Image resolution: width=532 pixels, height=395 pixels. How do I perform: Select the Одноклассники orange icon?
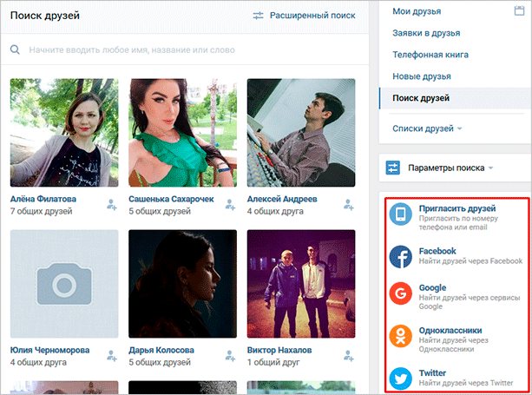pyautogui.click(x=401, y=336)
